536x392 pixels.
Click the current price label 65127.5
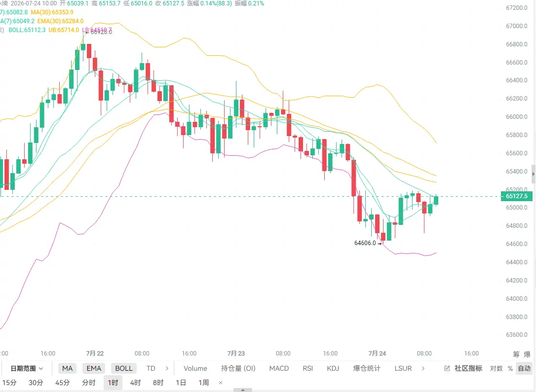pos(517,196)
